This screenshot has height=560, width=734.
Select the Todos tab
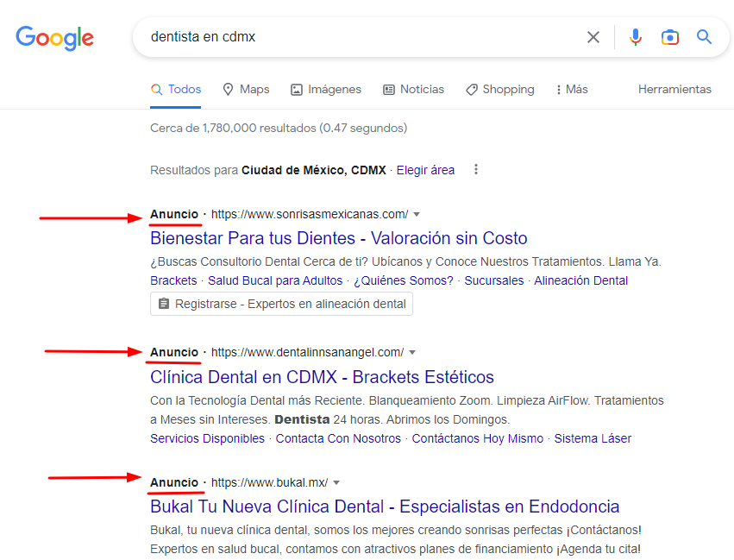tap(176, 90)
